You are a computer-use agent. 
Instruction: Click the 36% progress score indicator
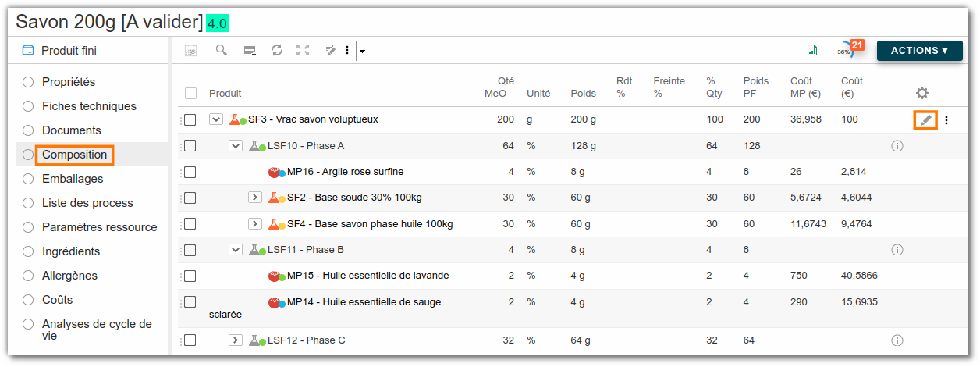tap(846, 51)
